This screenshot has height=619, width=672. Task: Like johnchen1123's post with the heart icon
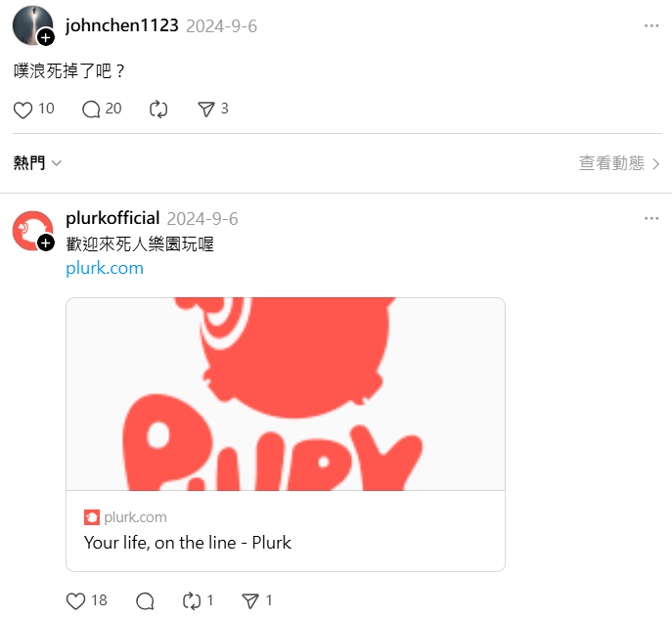click(x=23, y=110)
